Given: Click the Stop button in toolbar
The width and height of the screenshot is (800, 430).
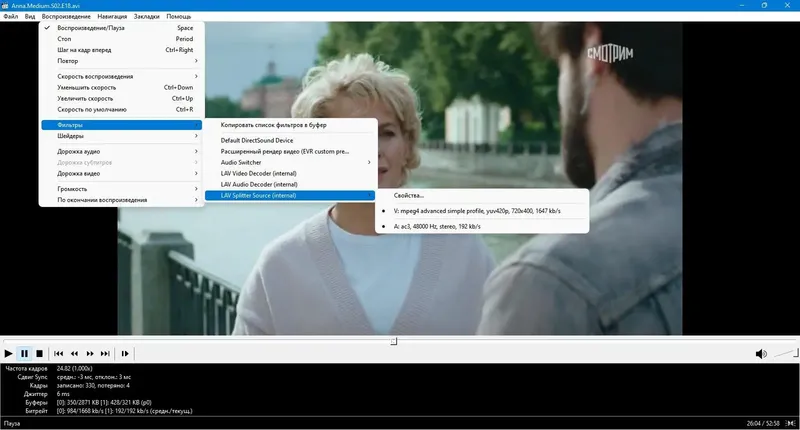Looking at the screenshot, I should [x=39, y=353].
